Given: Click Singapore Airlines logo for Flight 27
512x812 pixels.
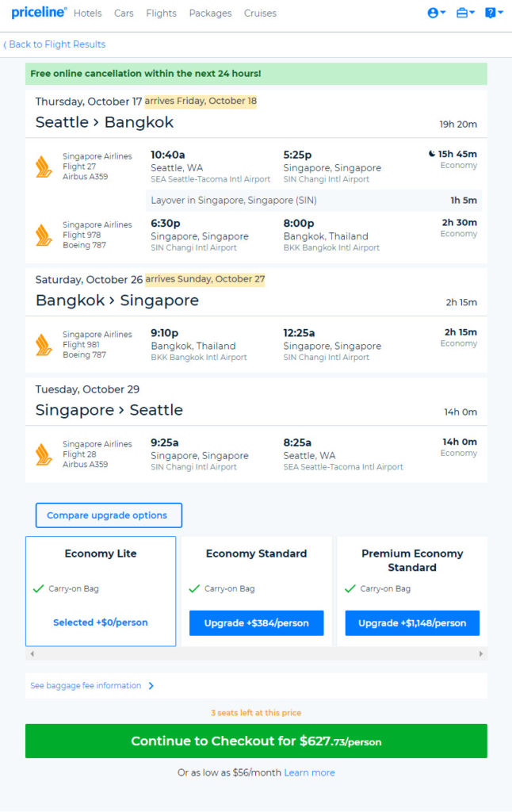Looking at the screenshot, I should [44, 167].
